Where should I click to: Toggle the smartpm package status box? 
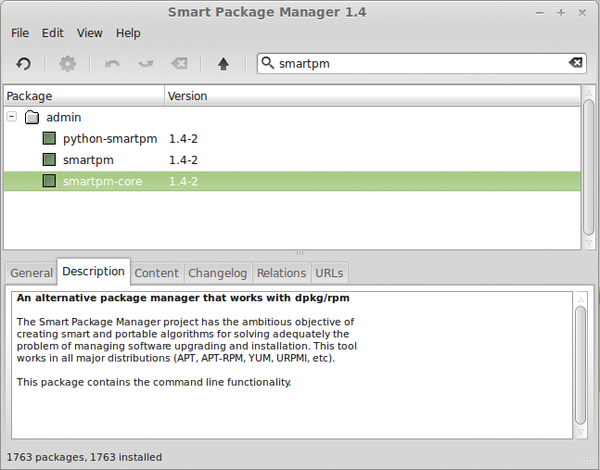point(49,160)
